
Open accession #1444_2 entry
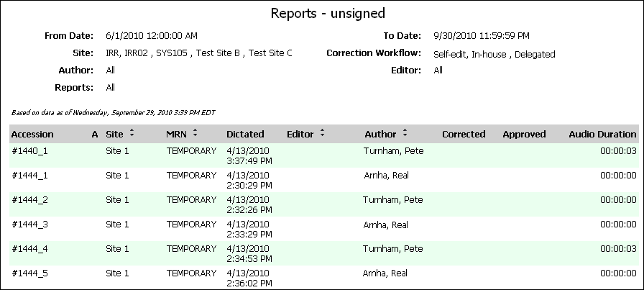click(x=29, y=200)
